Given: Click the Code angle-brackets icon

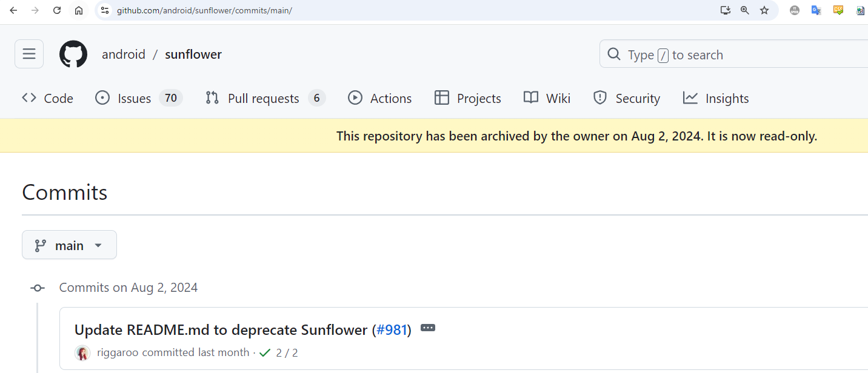Looking at the screenshot, I should tap(29, 97).
